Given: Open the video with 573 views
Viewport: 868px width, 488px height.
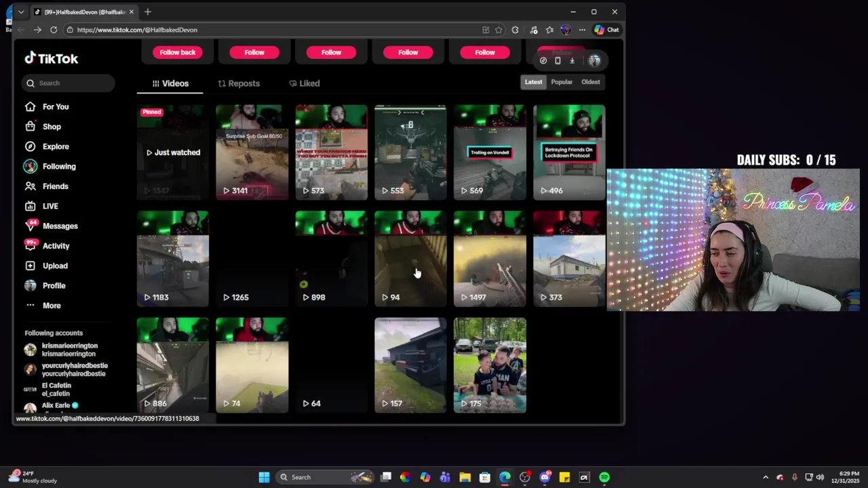Looking at the screenshot, I should 332,152.
